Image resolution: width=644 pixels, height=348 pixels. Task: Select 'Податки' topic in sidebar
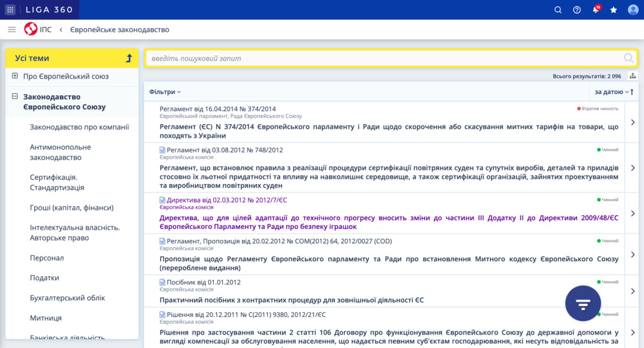44,278
